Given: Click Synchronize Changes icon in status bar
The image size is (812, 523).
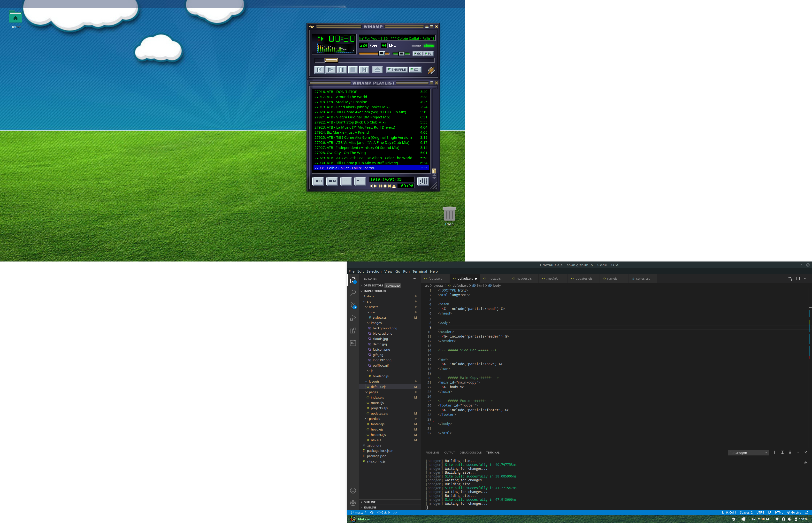Looking at the screenshot, I should tap(372, 513).
